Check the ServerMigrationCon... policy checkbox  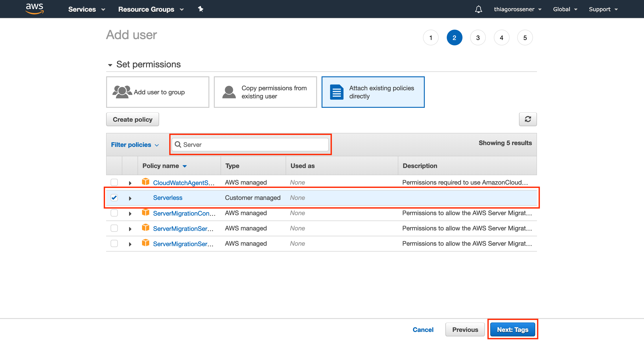(x=114, y=213)
